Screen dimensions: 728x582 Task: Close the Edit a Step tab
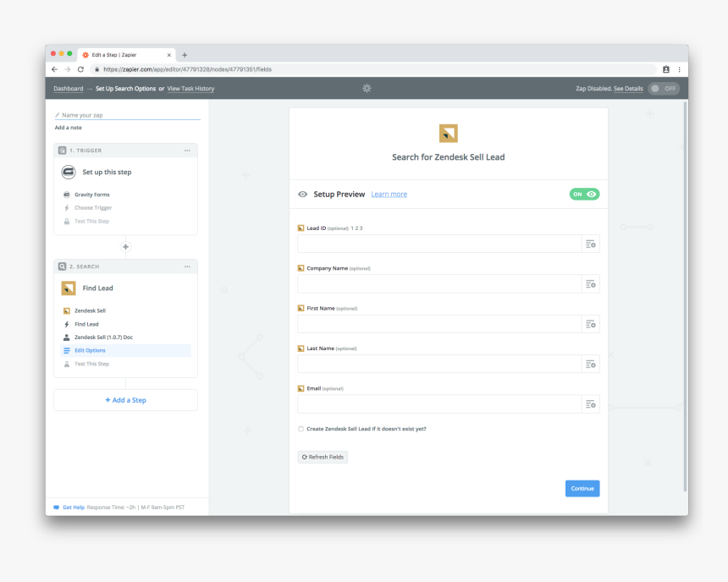(169, 55)
